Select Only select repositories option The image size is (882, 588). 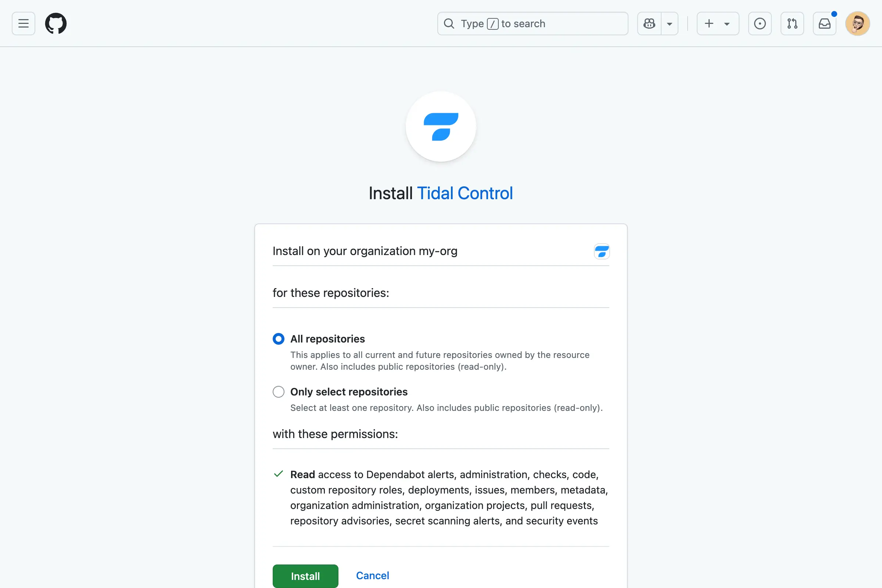[278, 392]
